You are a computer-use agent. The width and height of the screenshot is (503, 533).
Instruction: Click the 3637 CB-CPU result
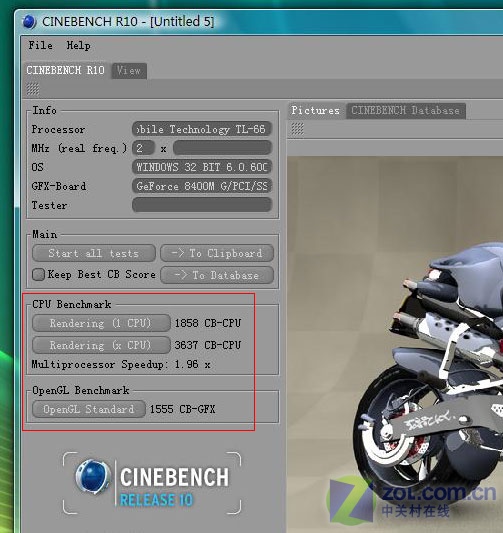coord(208,345)
